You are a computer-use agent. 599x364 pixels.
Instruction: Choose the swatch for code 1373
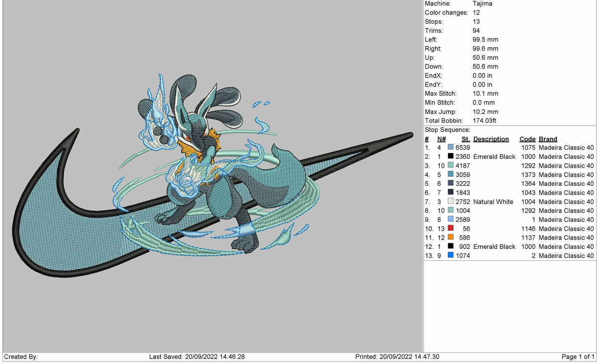451,175
